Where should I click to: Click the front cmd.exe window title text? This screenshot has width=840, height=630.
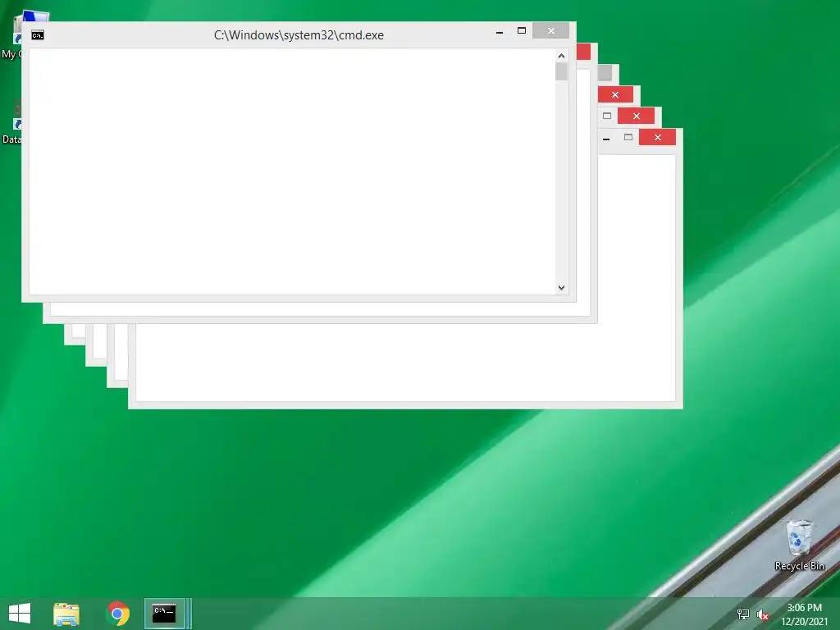[299, 35]
